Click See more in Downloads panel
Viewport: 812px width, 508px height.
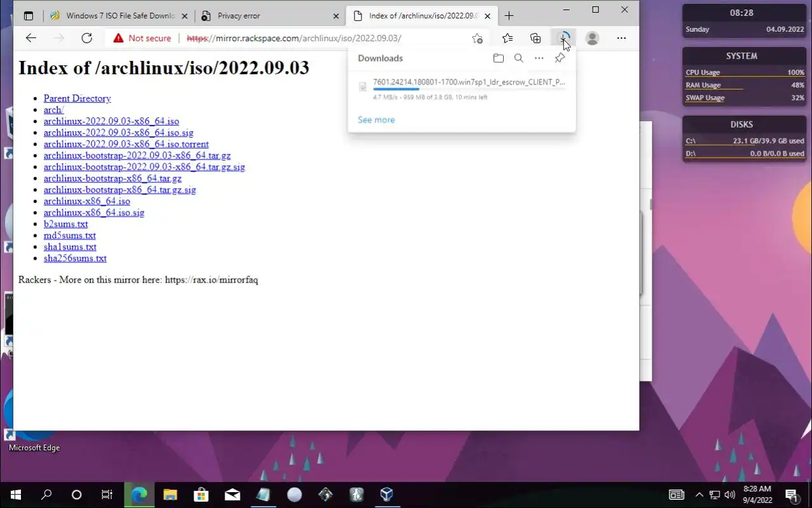point(376,120)
